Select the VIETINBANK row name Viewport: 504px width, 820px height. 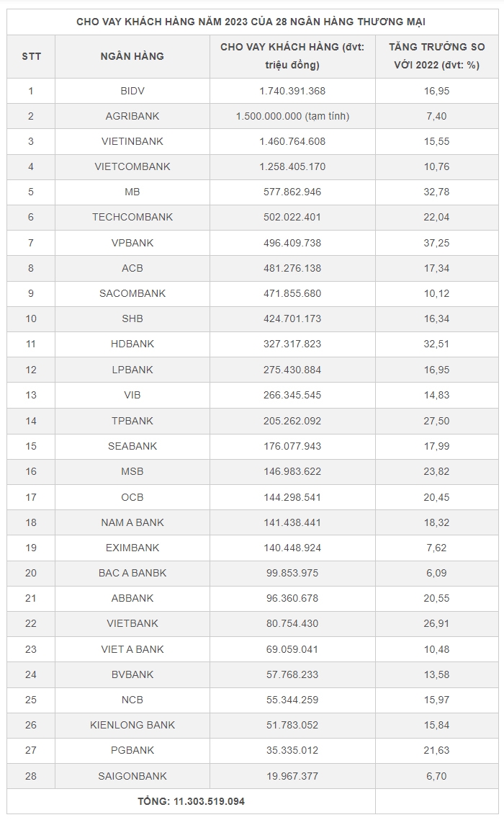[x=132, y=141]
